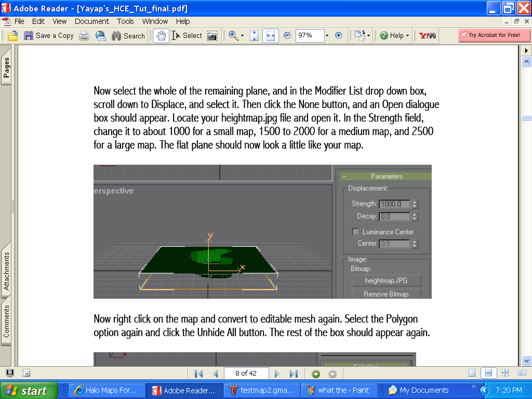Activate the Hand tool
Screen dimensions: 532x399
click(161, 36)
